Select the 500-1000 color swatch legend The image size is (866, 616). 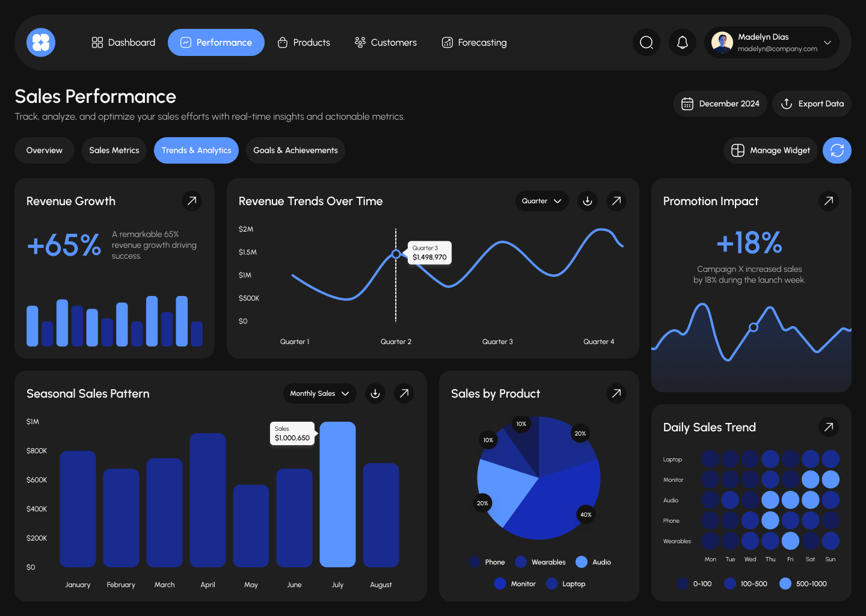coord(785,584)
